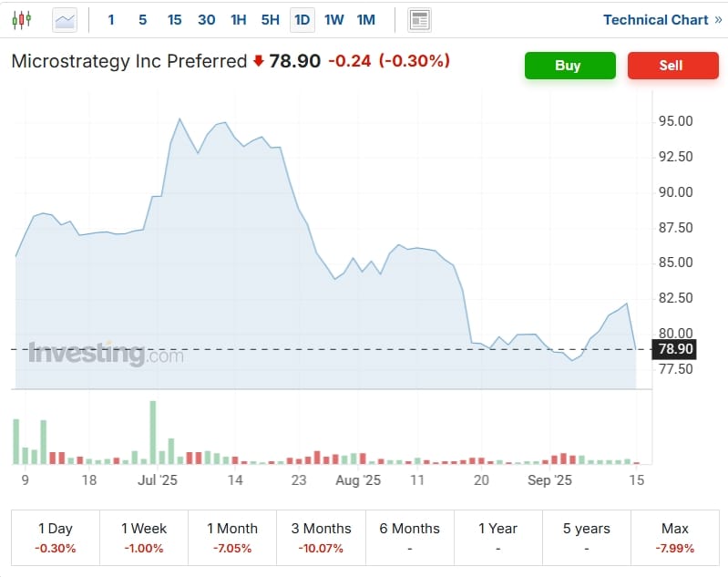Screen dimensions: 728x577
Task: Switch to candlestick chart type icon
Action: [22, 20]
